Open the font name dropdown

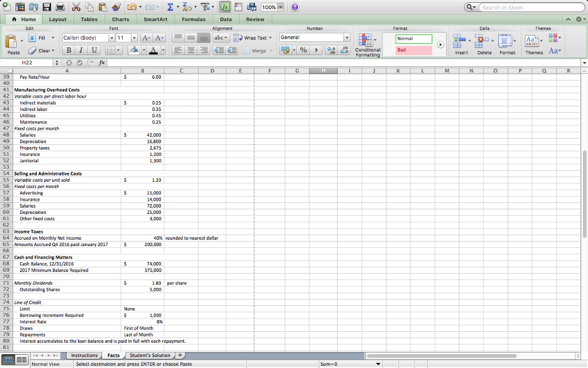pyautogui.click(x=111, y=38)
